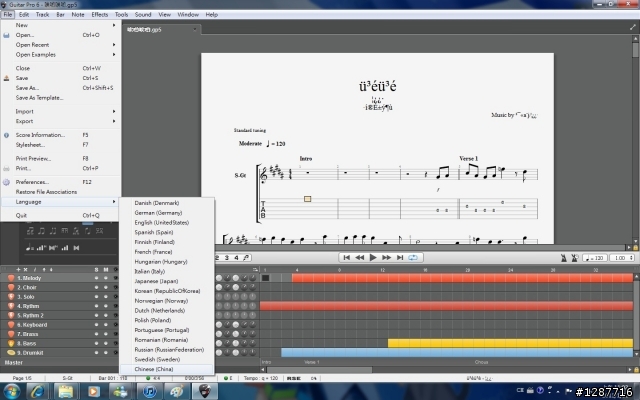Toggle visibility eye of the Choir track
The width and height of the screenshot is (640, 400).
click(x=115, y=287)
